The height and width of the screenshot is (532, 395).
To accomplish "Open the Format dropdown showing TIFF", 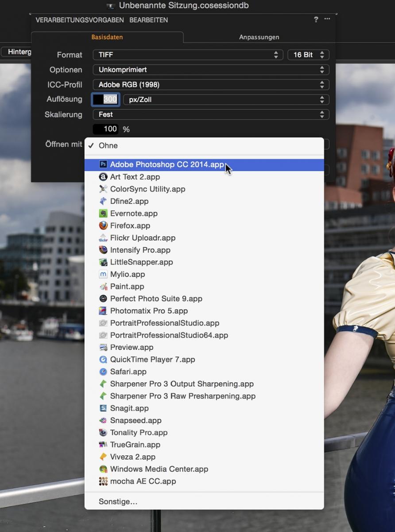I will 187,55.
